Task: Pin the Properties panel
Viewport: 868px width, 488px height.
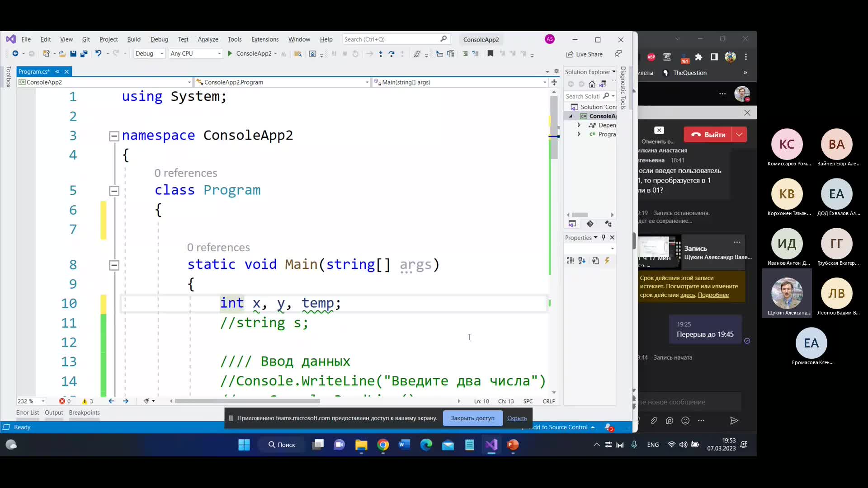Action: [x=604, y=238]
